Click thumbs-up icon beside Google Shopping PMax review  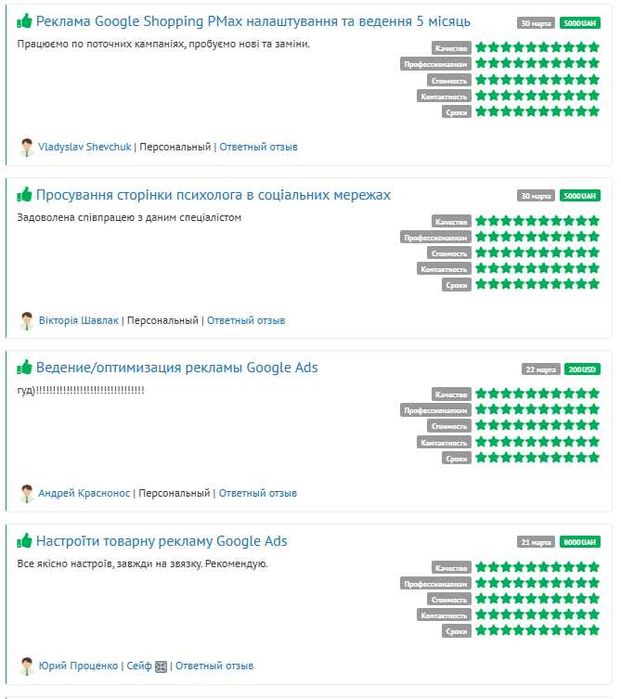coord(25,21)
